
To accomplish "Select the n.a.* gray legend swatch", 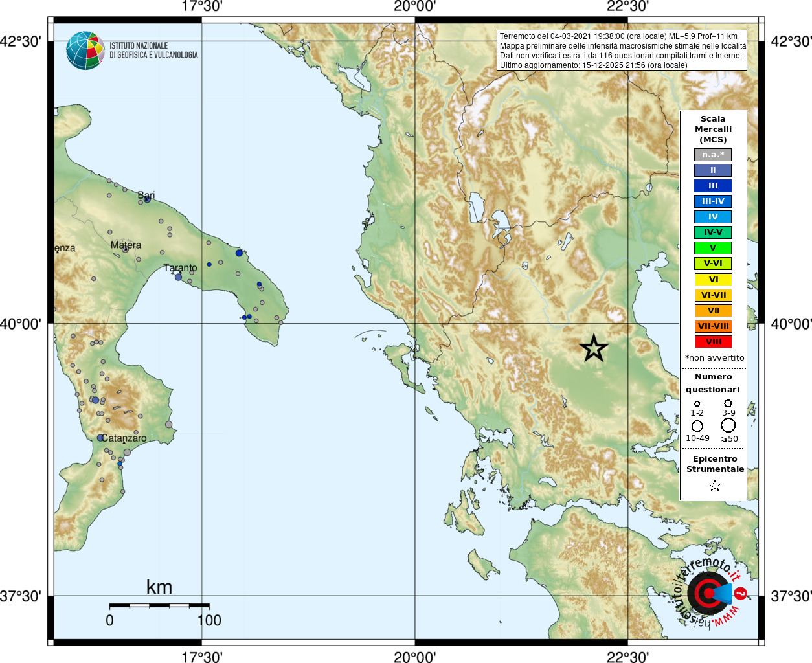I will point(713,155).
